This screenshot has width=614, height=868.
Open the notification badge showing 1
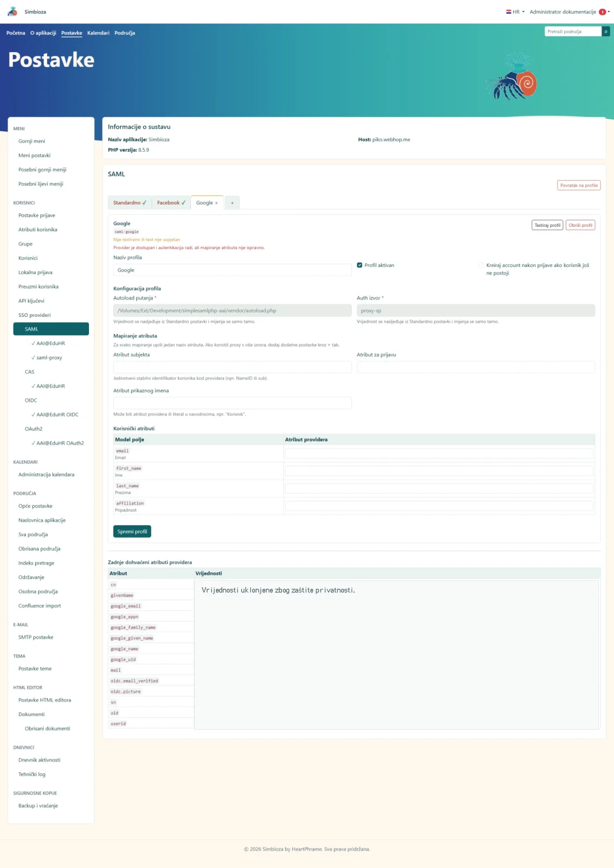coord(602,12)
